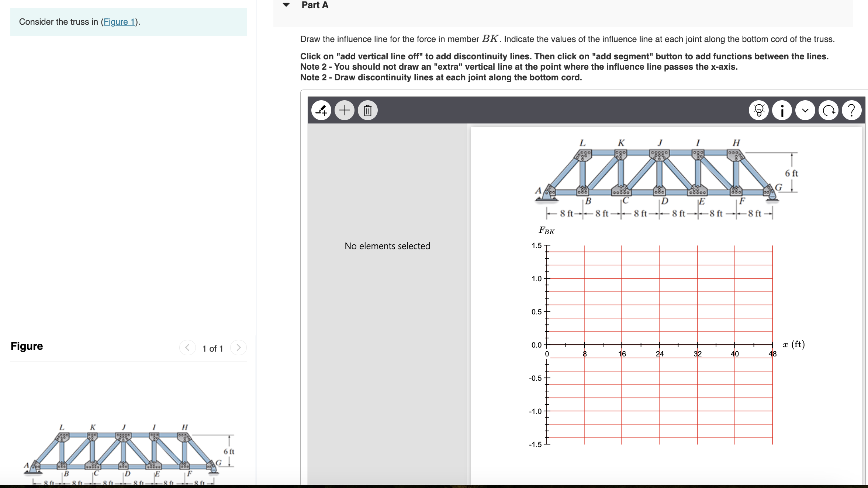
Task: Open help using the question mark icon
Action: coord(852,110)
